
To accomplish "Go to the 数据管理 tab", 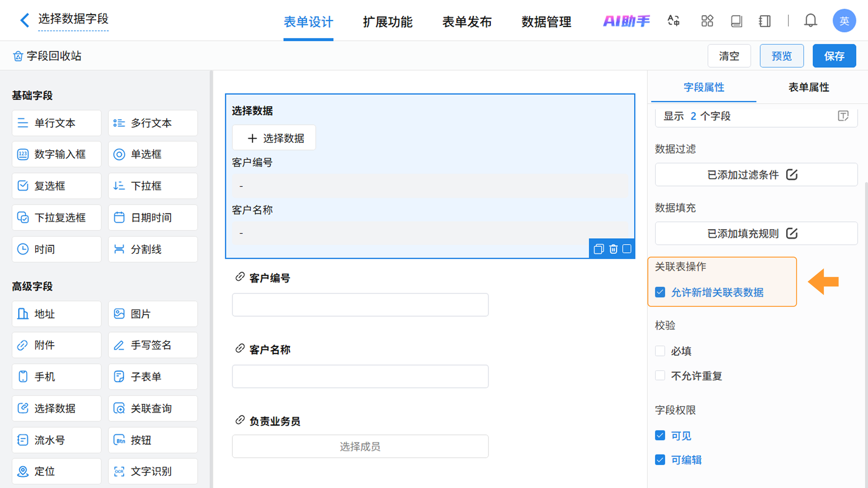I will point(546,22).
